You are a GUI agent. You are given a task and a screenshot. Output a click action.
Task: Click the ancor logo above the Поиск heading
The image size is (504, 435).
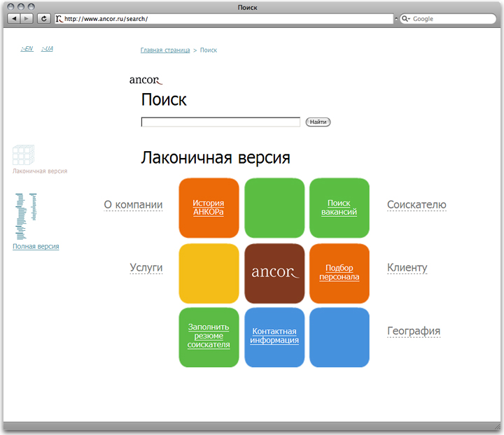tap(145, 80)
